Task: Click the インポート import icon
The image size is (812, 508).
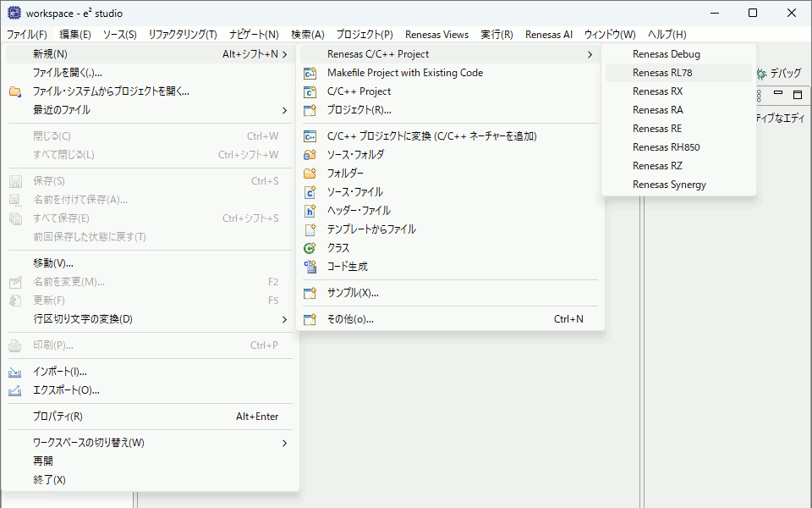Action: (x=15, y=373)
